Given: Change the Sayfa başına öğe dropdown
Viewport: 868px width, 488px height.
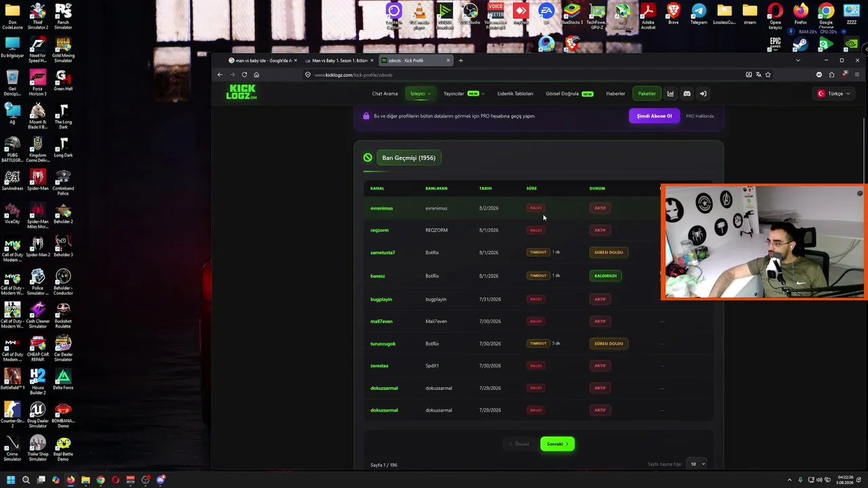Looking at the screenshot, I should [696, 464].
